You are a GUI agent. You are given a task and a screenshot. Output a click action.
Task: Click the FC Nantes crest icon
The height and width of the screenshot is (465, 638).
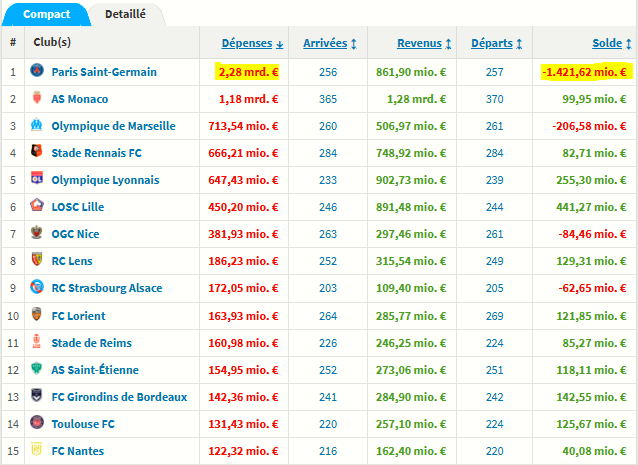[37, 449]
